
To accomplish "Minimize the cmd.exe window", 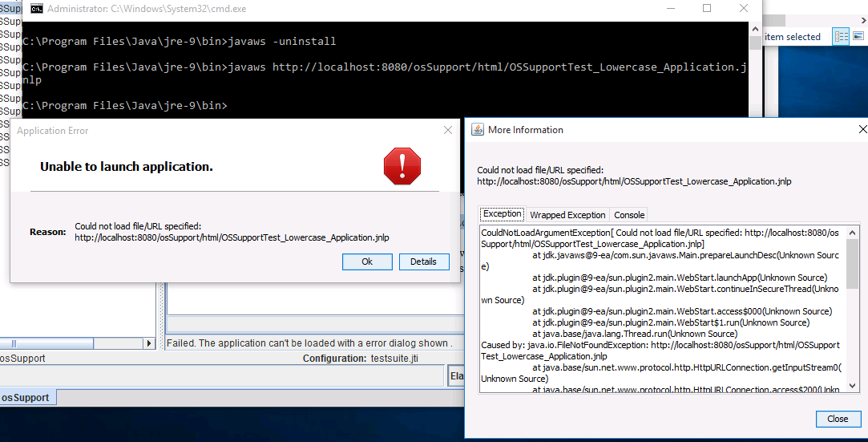I will coord(670,8).
